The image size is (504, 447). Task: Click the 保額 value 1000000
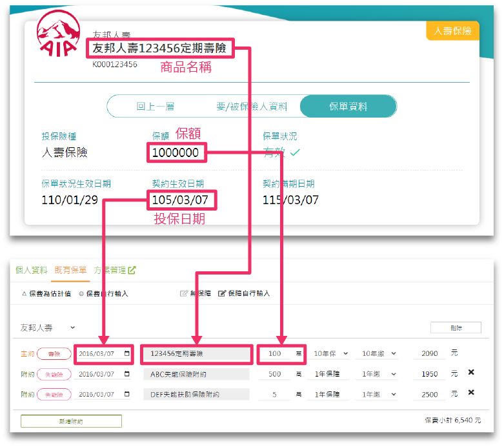176,152
